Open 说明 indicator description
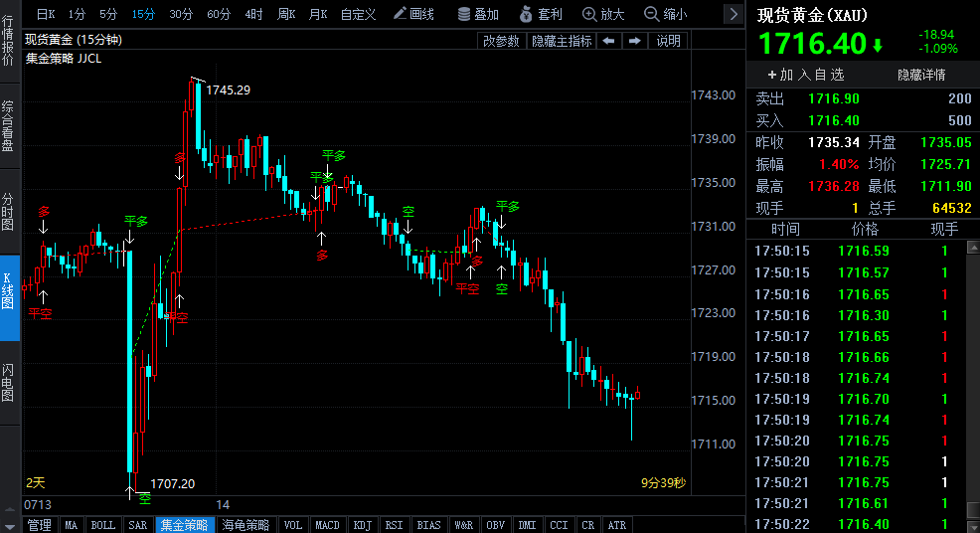Screen dimensions: 980x533 tap(668, 41)
